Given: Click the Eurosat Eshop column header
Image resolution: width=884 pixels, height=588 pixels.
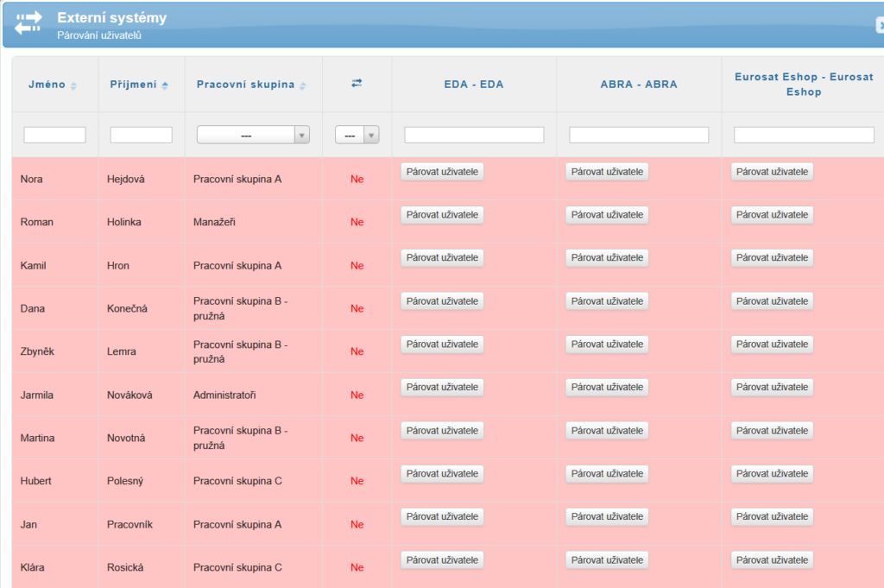Looking at the screenshot, I should (x=804, y=84).
